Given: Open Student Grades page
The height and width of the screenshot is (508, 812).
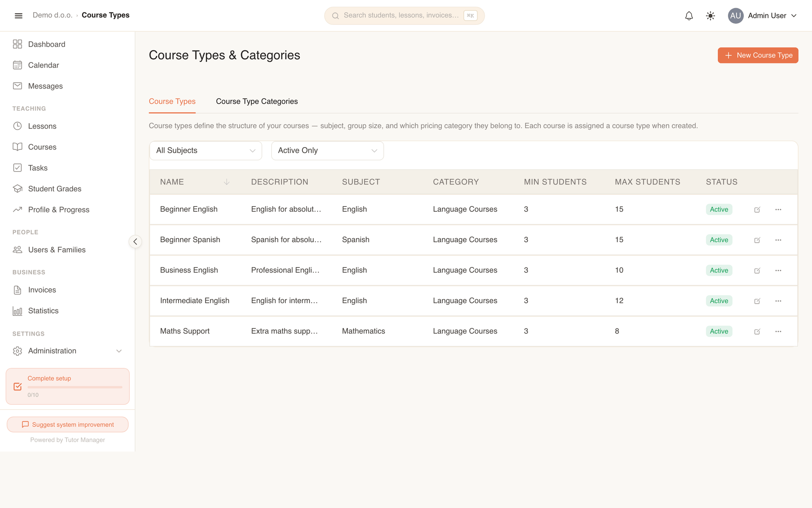Looking at the screenshot, I should (67, 189).
